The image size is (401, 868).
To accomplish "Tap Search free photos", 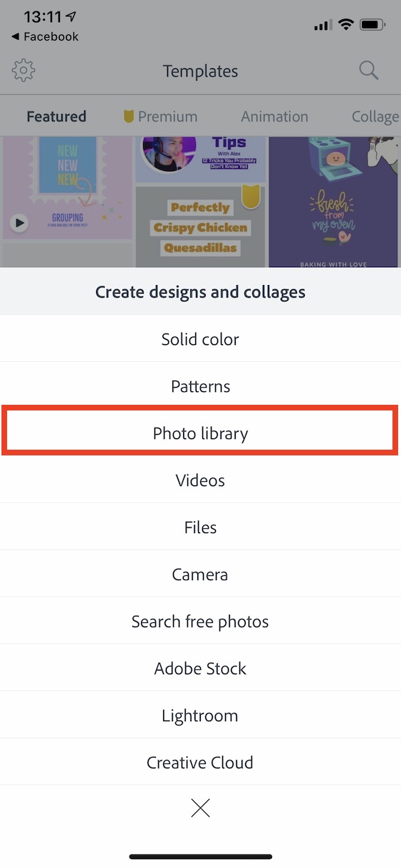I will (x=200, y=621).
